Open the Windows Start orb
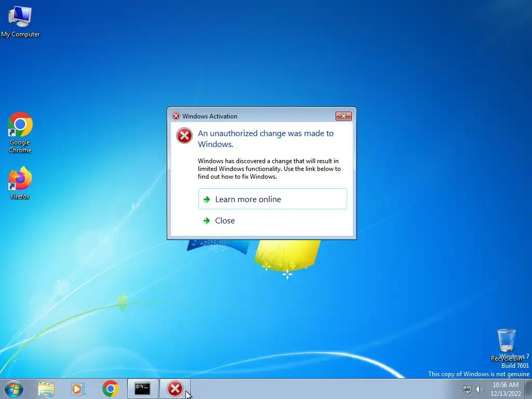Viewport: 532px width, 399px height. pyautogui.click(x=14, y=389)
